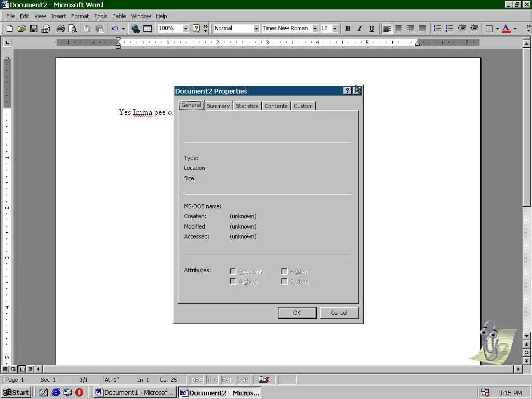Toggle the Hidden attribute checkbox
Screen dimensions: 532x399
(x=284, y=271)
